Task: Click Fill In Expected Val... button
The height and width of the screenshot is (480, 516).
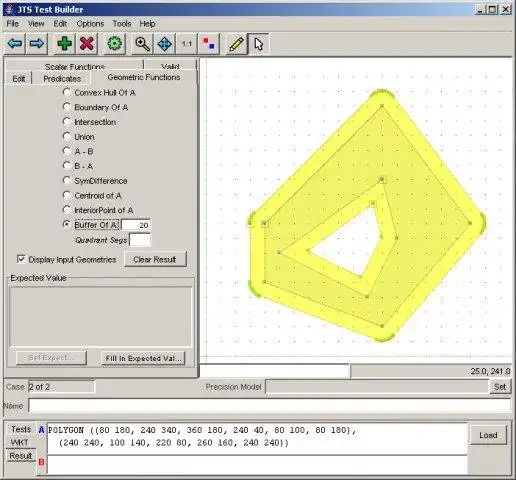Action: (x=143, y=358)
